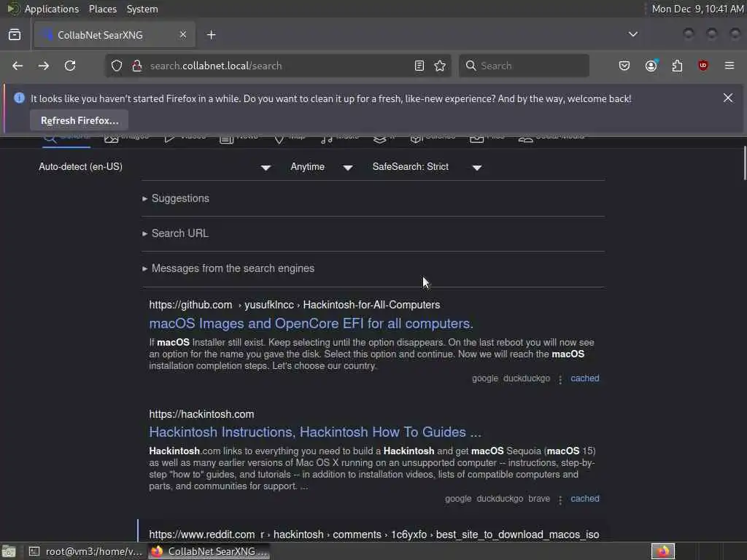747x560 pixels.
Task: Open the Pocket save icon
Action: click(624, 66)
